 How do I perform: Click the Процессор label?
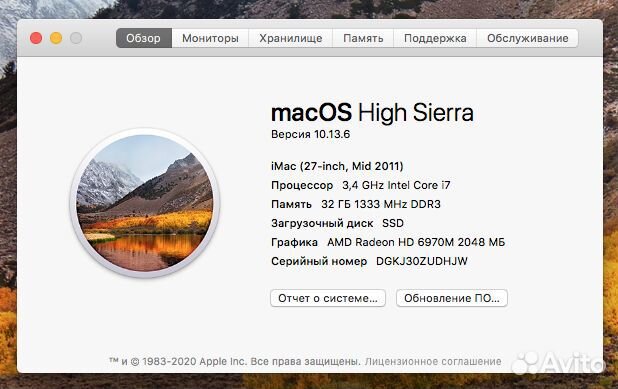pos(302,186)
